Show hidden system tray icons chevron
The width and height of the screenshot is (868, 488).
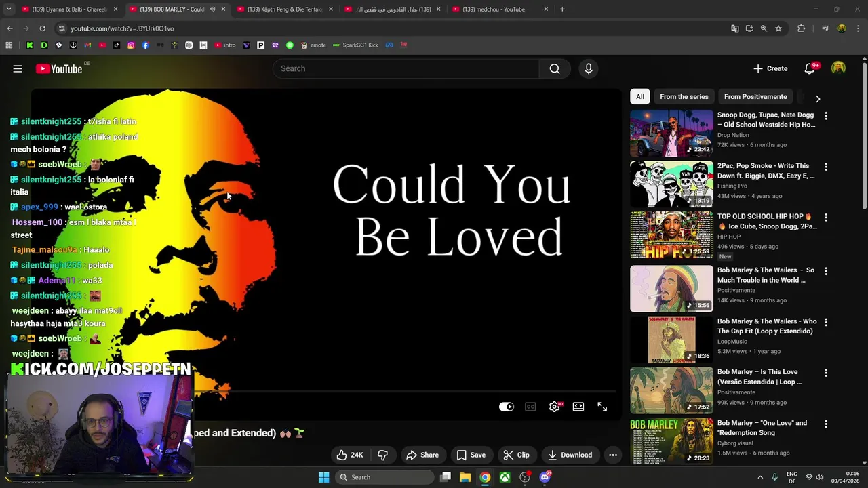[x=759, y=477]
